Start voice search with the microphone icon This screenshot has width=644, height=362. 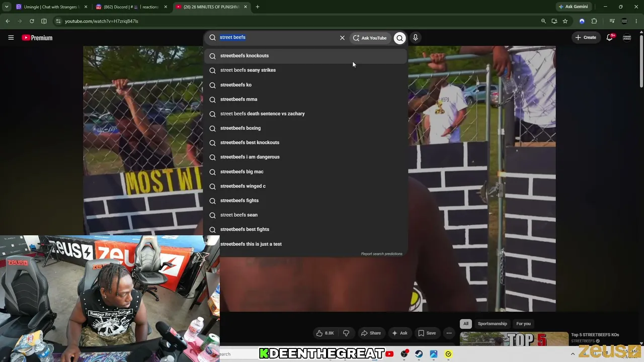point(415,38)
